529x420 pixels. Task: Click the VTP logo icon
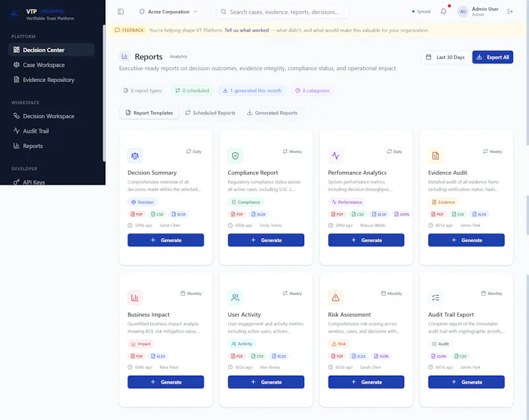(15, 13)
